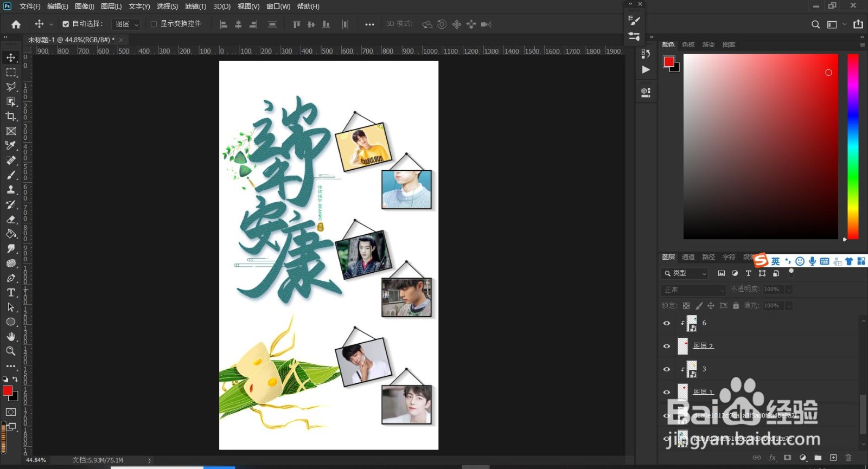Click the hue spectrum slider

pos(853,146)
